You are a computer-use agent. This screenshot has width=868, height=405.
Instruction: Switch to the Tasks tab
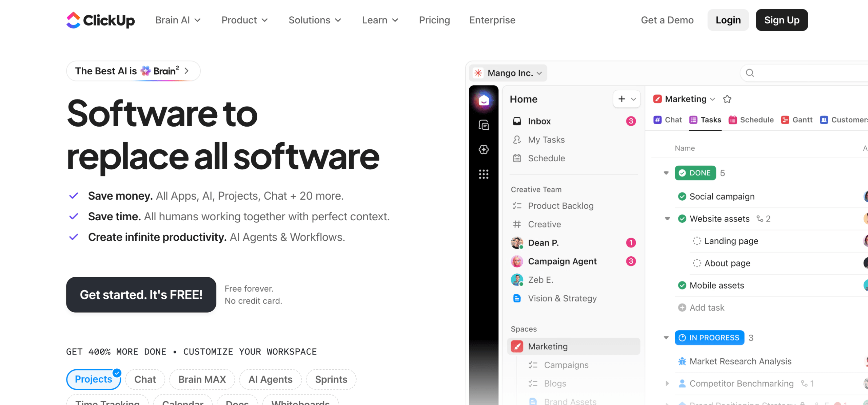click(705, 120)
